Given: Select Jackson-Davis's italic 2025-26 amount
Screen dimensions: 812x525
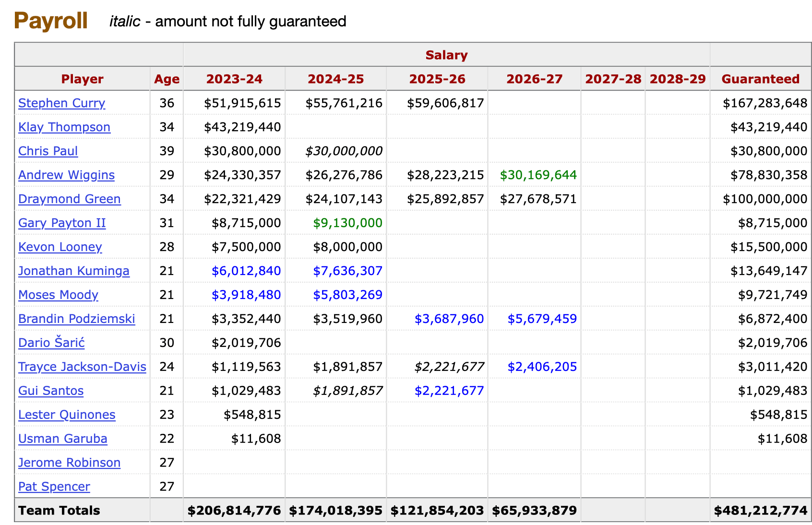Looking at the screenshot, I should pyautogui.click(x=449, y=367).
